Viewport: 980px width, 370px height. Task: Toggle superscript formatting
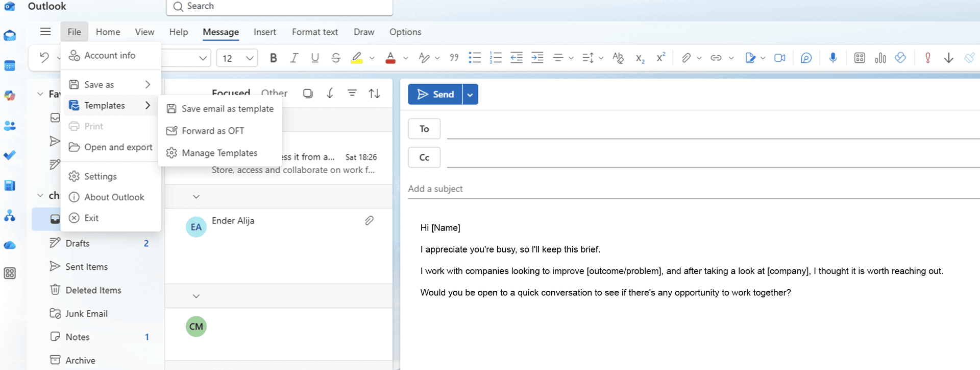660,57
